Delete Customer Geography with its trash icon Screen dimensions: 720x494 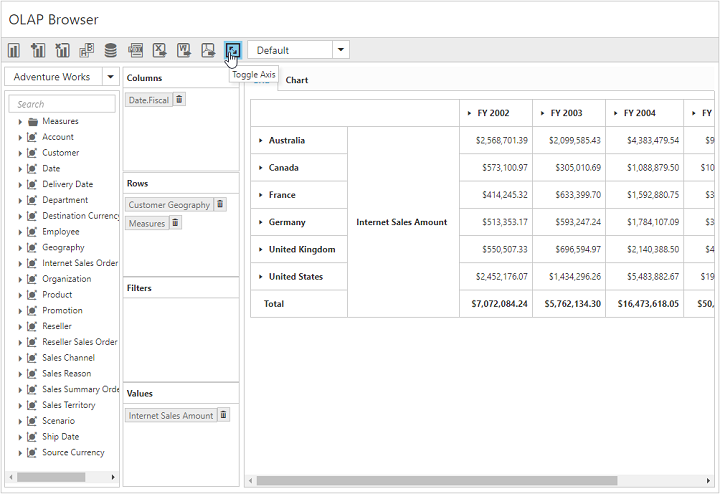pyautogui.click(x=220, y=204)
